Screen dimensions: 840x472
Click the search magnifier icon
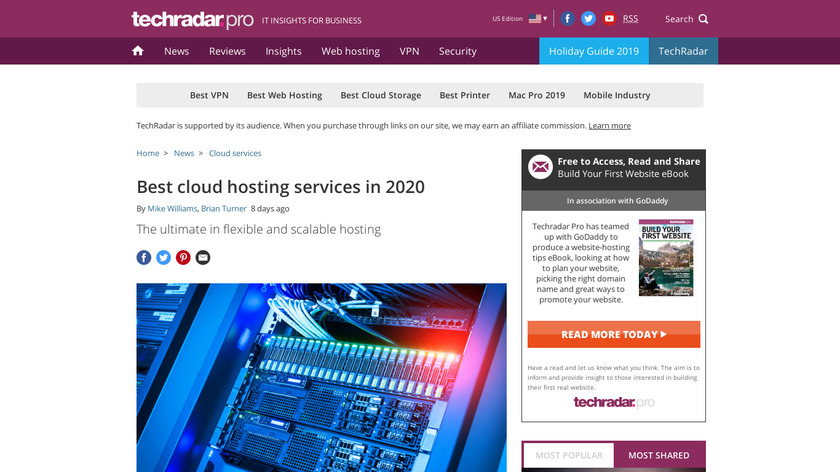703,19
